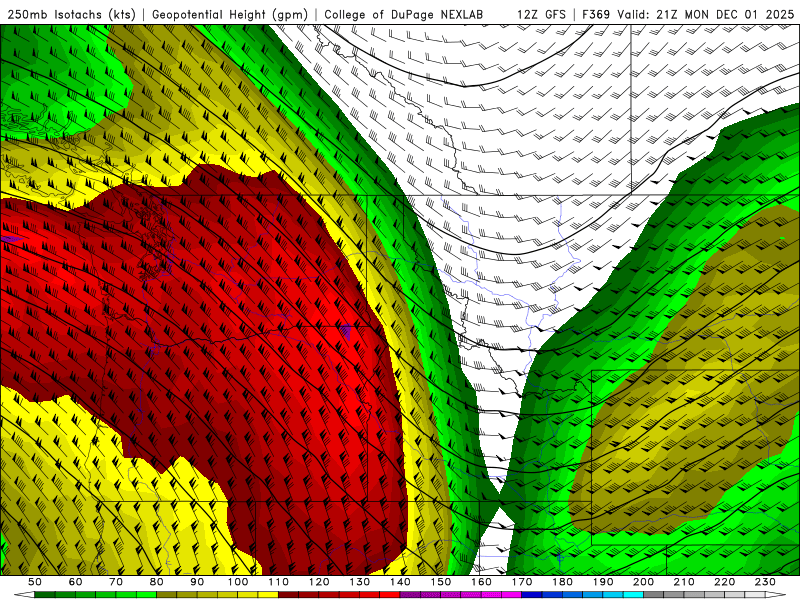Click the 170 label on the legend
Viewport: 800px width, 600px height.
522,582
